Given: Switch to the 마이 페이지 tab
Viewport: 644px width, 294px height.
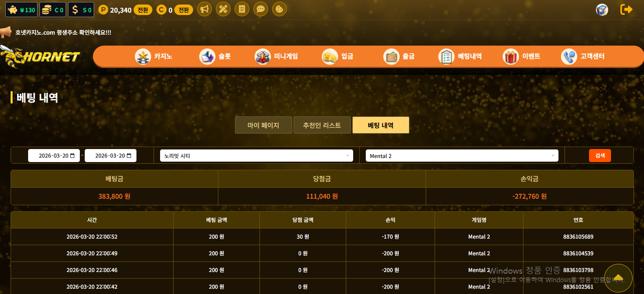Looking at the screenshot, I should tap(263, 125).
